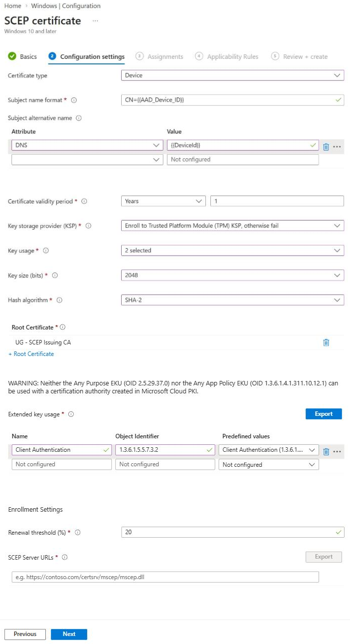
Task: Delete the DNS subject alternative name row
Action: point(326,147)
